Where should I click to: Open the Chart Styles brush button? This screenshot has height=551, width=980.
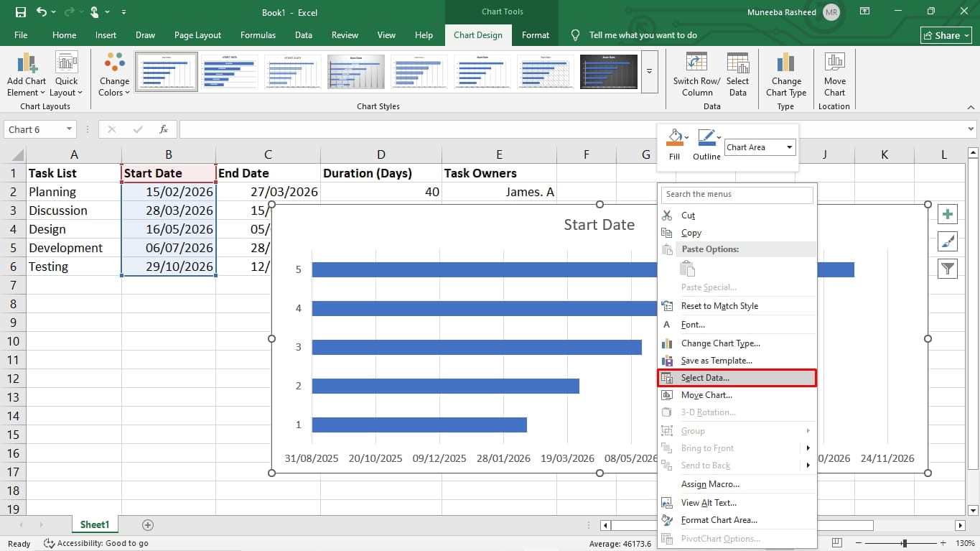tap(948, 241)
